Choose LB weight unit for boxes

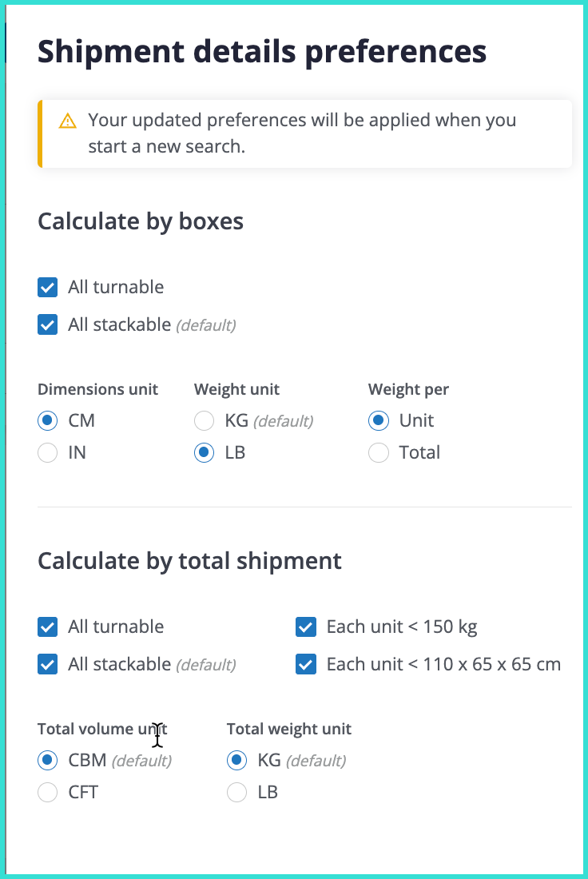pos(205,453)
